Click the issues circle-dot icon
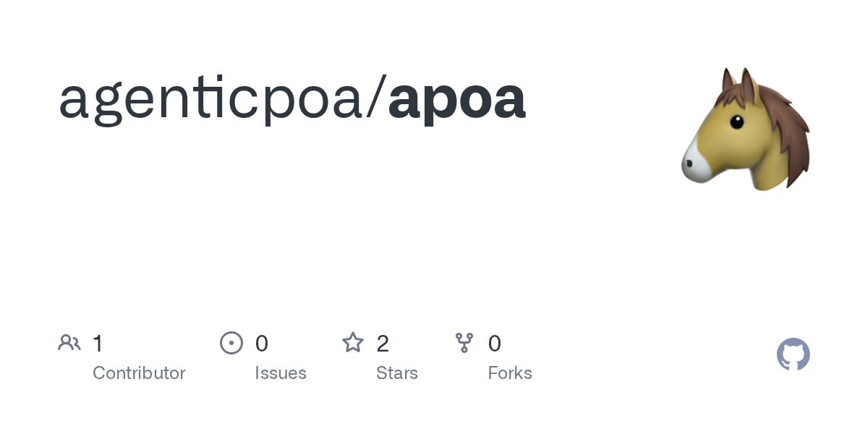 pos(231,343)
